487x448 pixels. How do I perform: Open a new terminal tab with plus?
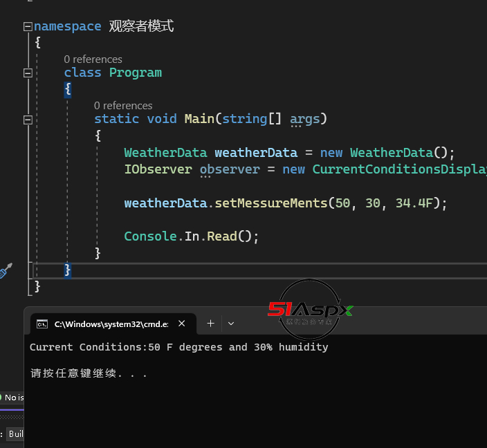tap(211, 323)
